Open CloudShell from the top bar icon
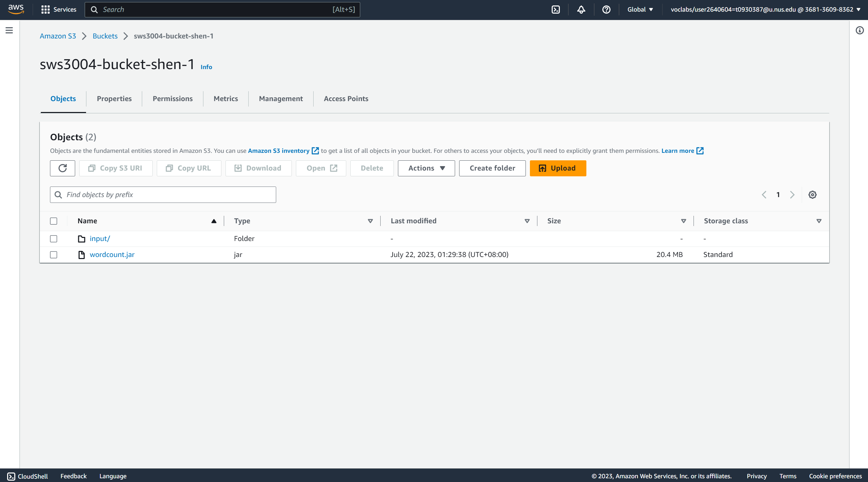 coord(555,10)
